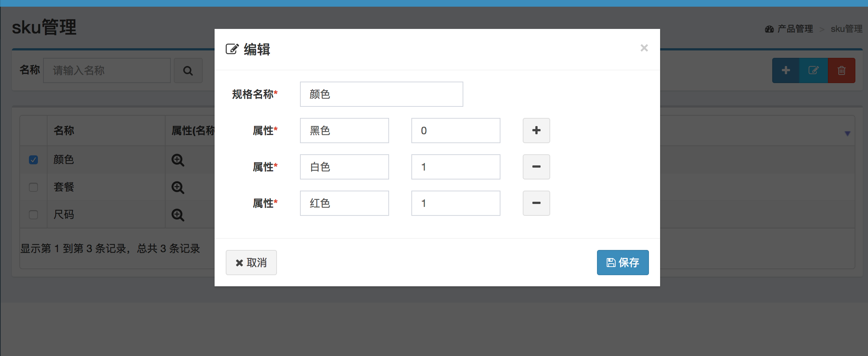Click the value field next to 黑色

coord(456,131)
